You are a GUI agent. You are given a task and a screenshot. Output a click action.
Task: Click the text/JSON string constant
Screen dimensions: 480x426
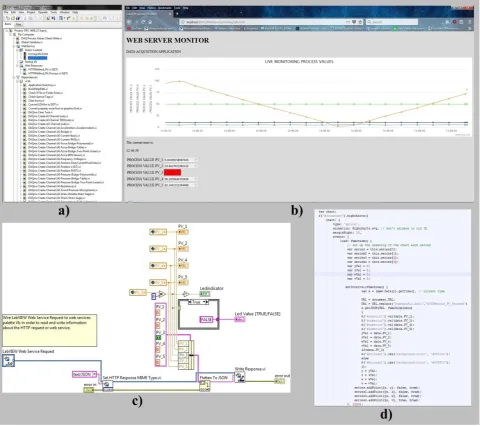pyautogui.click(x=84, y=375)
